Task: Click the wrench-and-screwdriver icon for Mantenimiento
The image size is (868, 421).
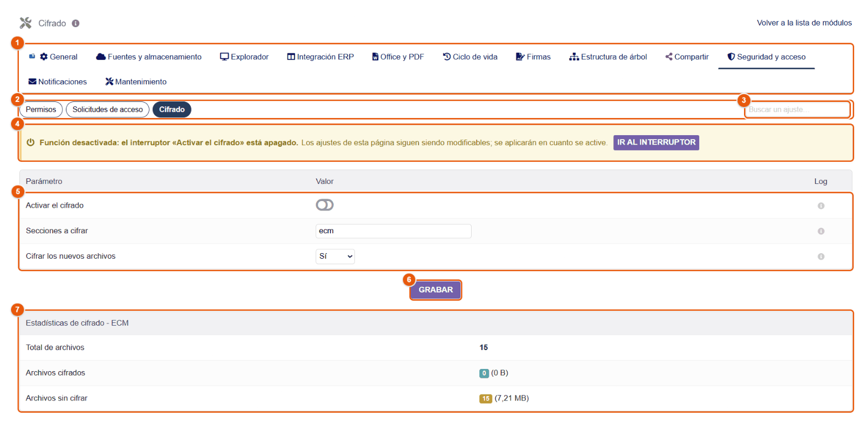Action: coord(109,81)
